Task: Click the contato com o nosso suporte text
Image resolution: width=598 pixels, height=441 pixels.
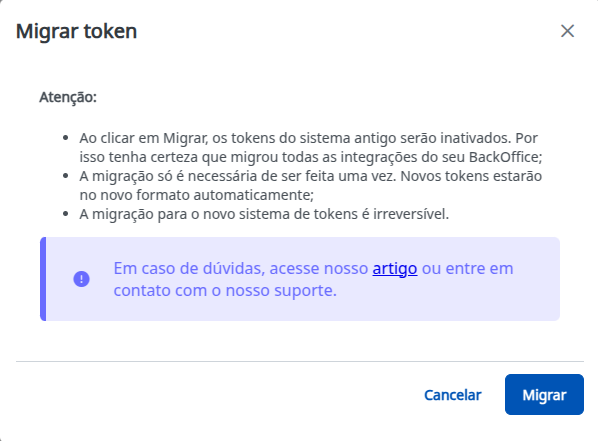Action: click(x=225, y=290)
